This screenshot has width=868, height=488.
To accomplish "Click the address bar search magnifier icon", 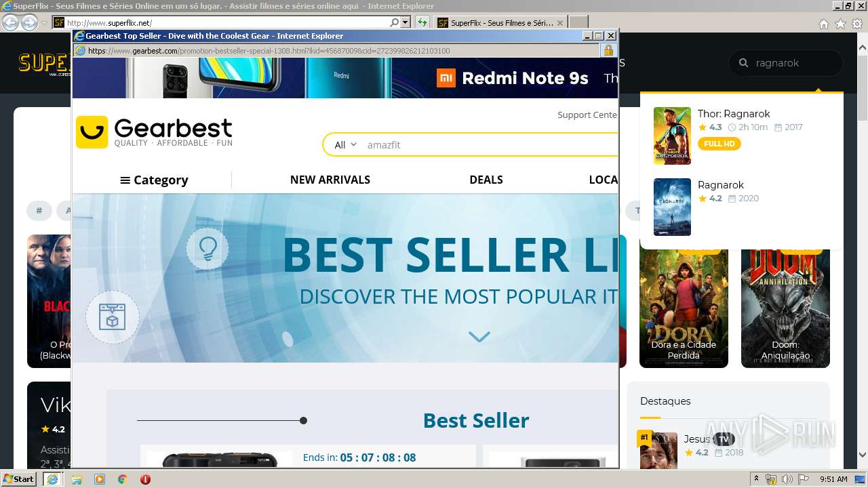I will (x=394, y=22).
